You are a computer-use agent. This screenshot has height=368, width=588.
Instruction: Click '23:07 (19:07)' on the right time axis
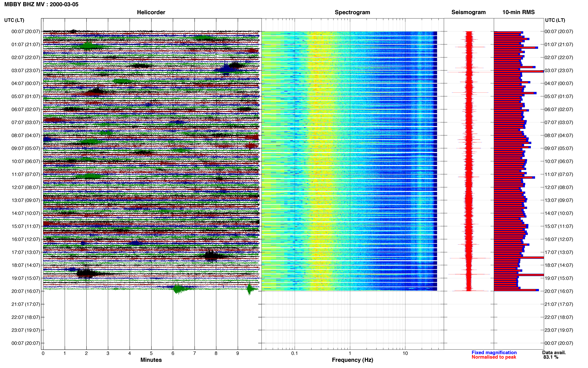tap(559, 330)
